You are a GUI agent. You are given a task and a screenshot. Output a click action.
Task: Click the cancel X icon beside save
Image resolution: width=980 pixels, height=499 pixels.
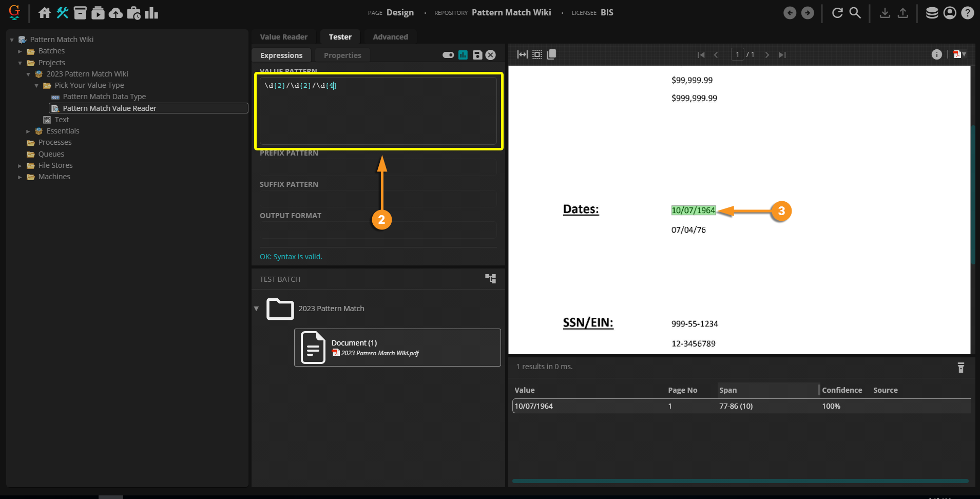[491, 55]
